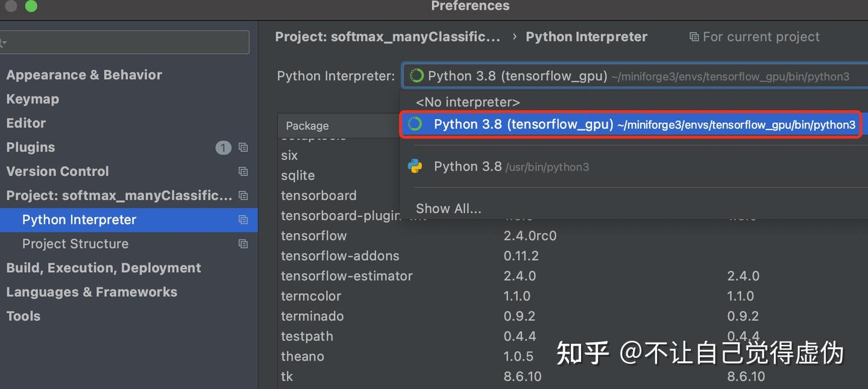Select 'Build, Execution, Deployment' in sidebar
The height and width of the screenshot is (389, 868).
pos(103,267)
